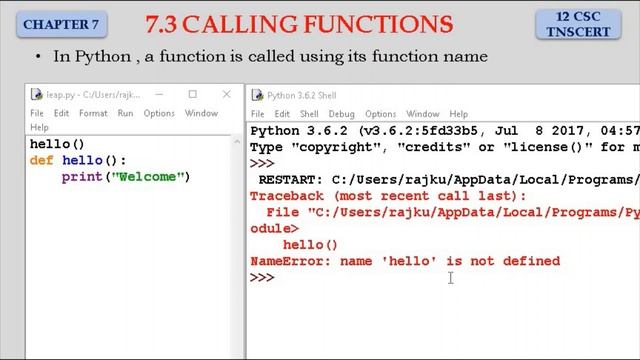Screen dimensions: 640x360
Task: Minimize the leap.py editor window
Action: click(x=159, y=94)
